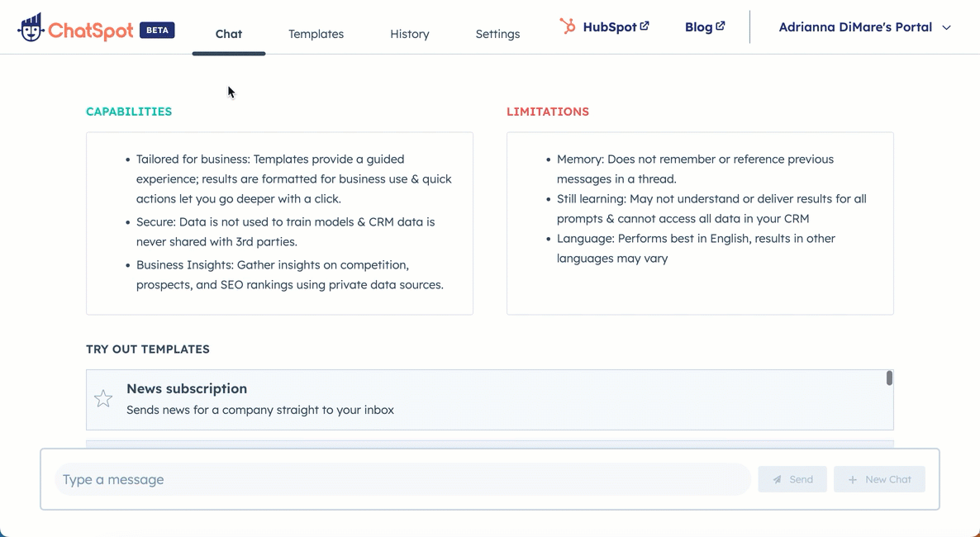Favorite the News subscription template with star
The image size is (980, 537).
(103, 399)
